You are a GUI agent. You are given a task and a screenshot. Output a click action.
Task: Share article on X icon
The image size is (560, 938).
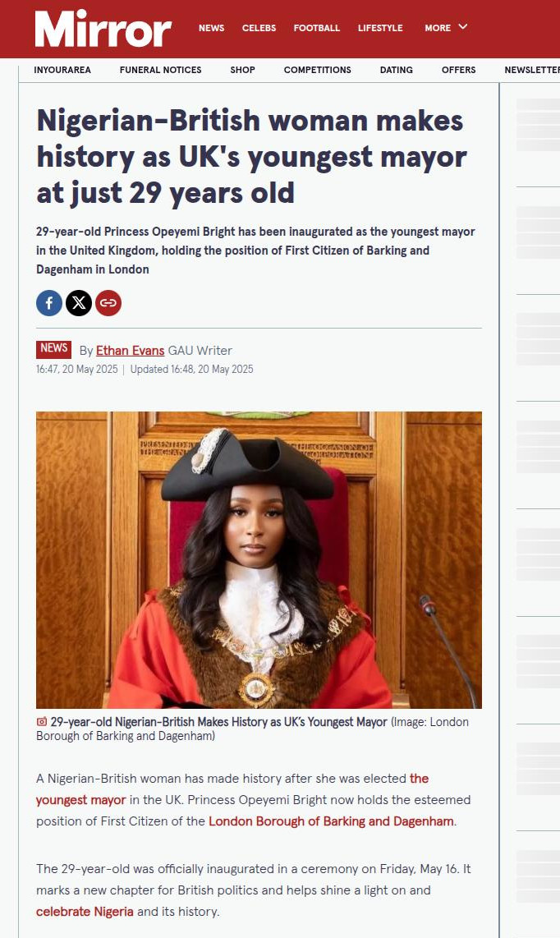click(x=78, y=303)
